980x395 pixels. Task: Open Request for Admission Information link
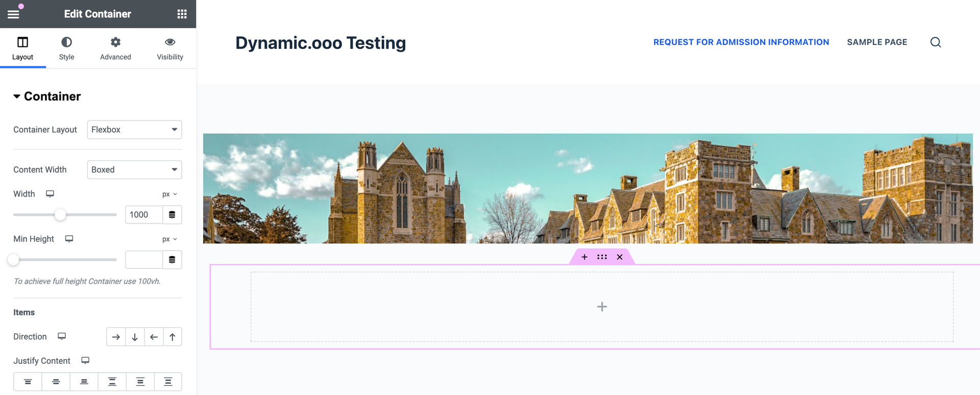click(x=741, y=42)
